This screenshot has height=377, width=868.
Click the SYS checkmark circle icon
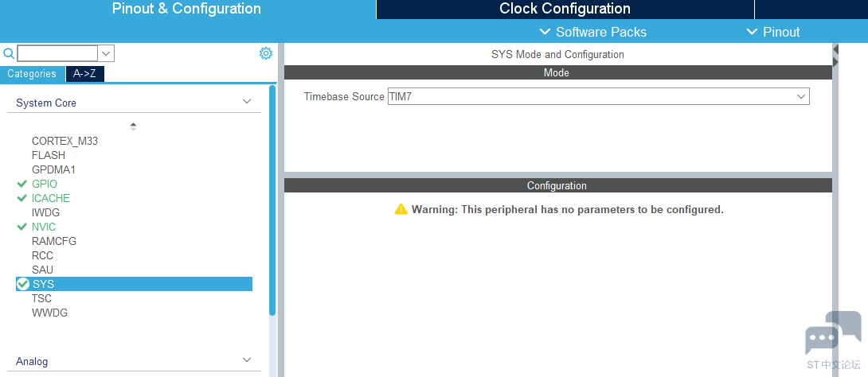point(23,284)
